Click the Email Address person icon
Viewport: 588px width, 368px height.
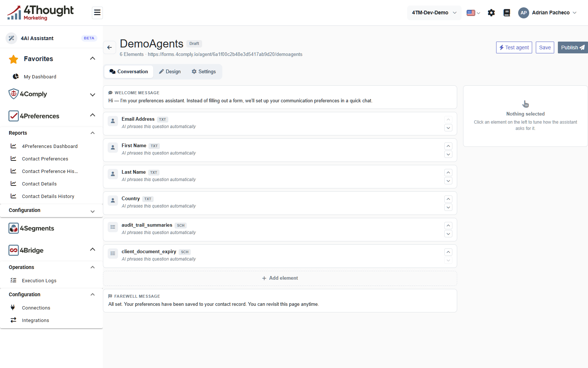[113, 121]
